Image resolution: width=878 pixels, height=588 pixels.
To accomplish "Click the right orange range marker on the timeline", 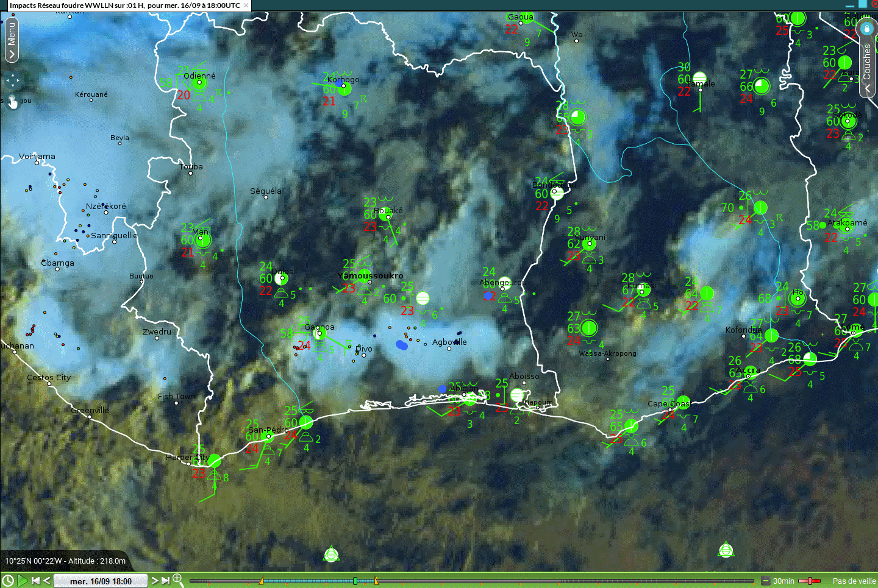I will [376, 581].
